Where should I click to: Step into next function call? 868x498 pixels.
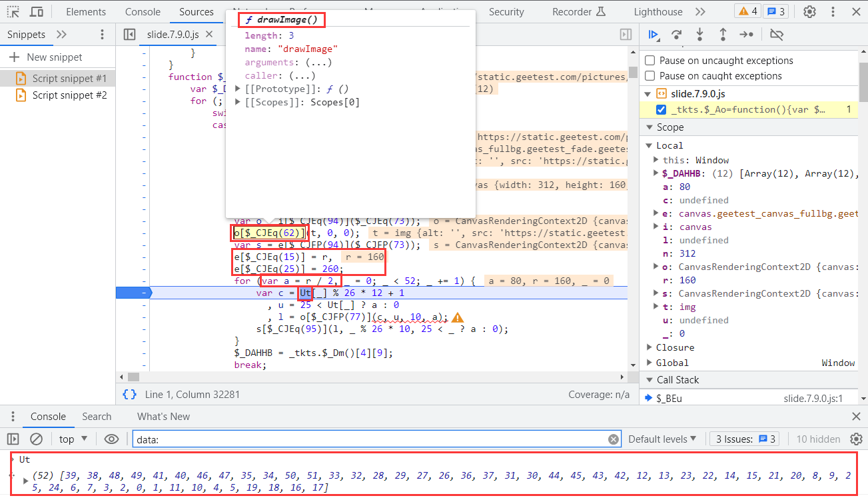[x=699, y=35]
